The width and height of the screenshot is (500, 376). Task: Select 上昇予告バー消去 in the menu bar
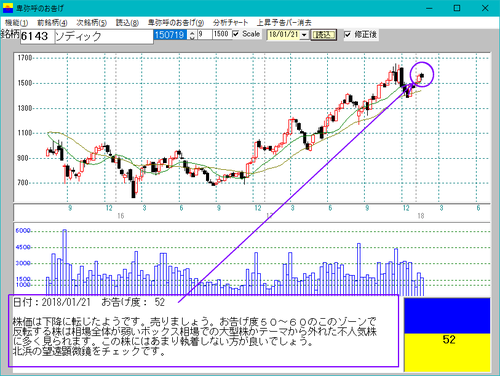click(x=284, y=23)
